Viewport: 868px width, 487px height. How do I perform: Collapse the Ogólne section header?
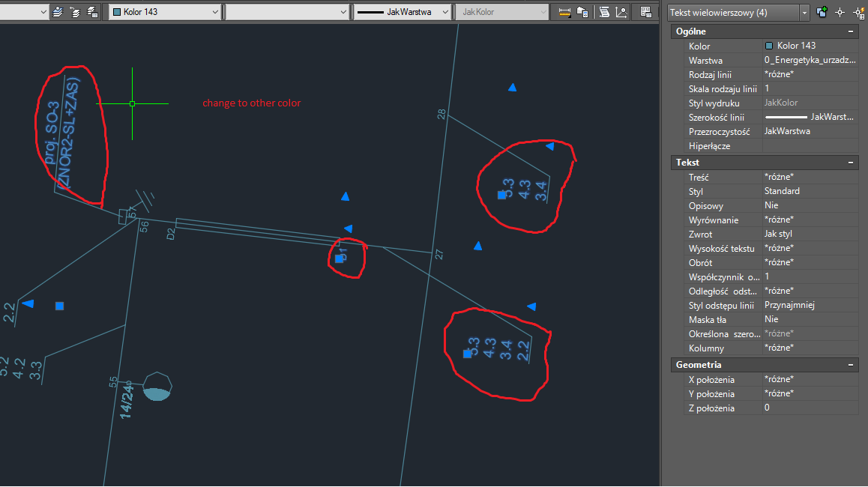tap(851, 31)
